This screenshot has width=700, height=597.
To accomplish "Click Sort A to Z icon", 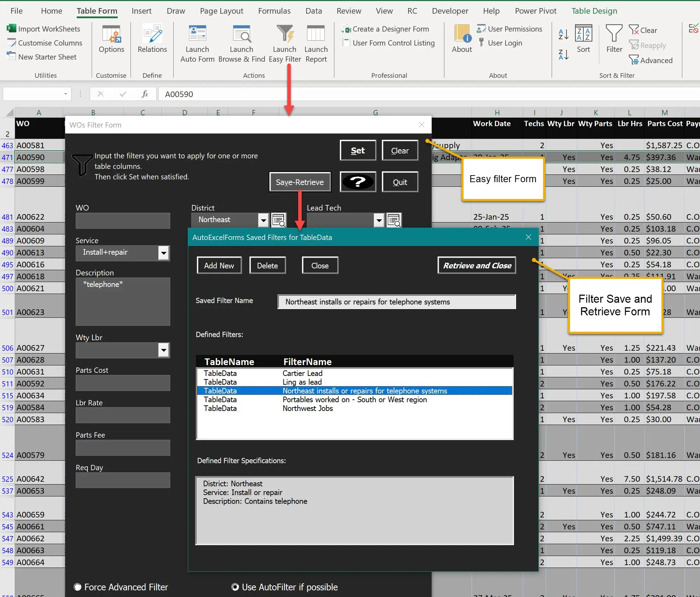I will tap(563, 34).
